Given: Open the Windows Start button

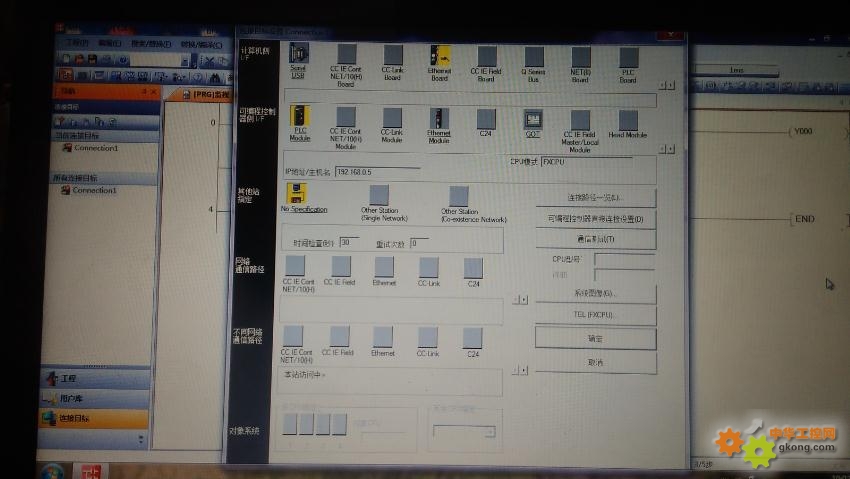Looking at the screenshot, I should tap(52, 471).
